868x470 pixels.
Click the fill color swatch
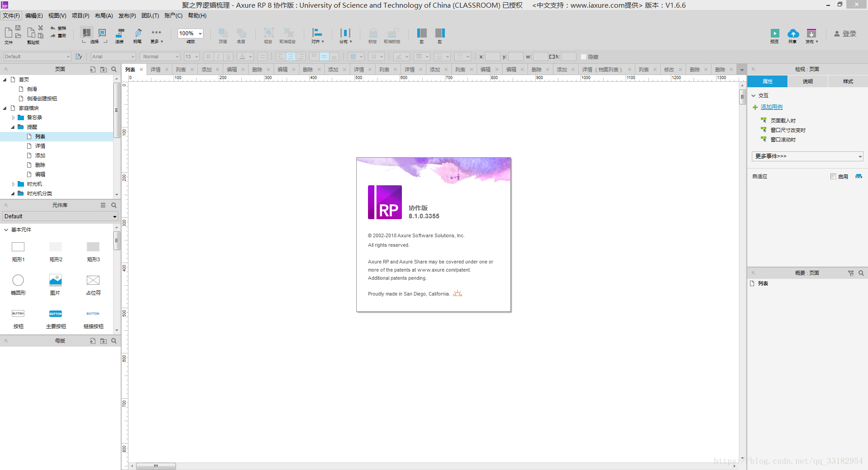[353, 56]
